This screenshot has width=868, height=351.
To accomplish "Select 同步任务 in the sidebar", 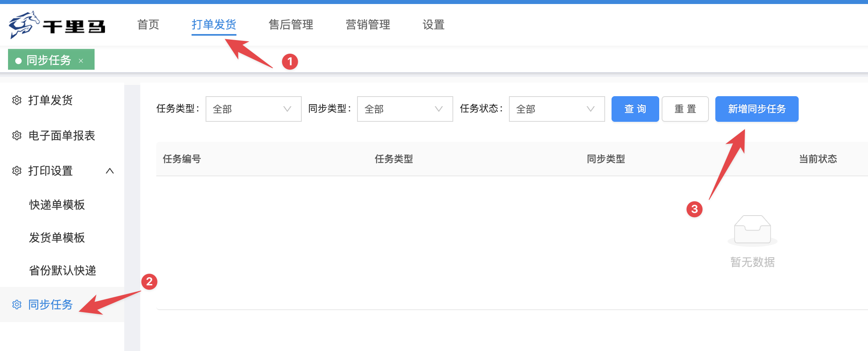I will point(50,305).
